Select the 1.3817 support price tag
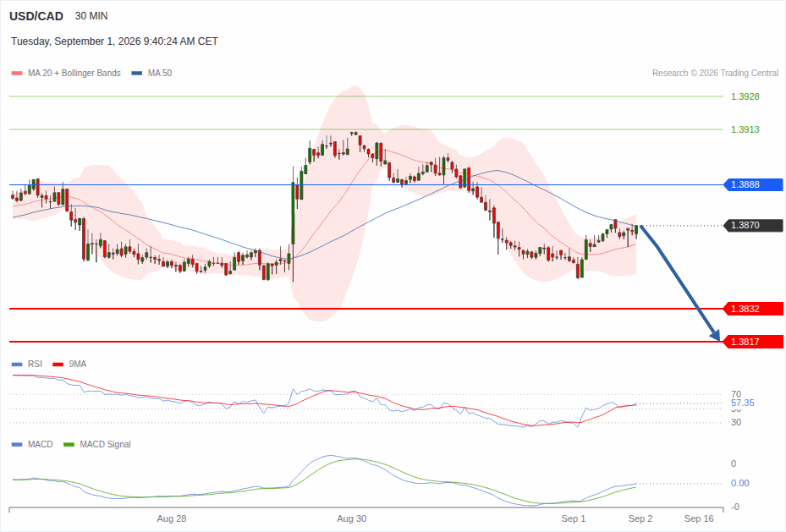The height and width of the screenshot is (532, 786). click(x=753, y=343)
